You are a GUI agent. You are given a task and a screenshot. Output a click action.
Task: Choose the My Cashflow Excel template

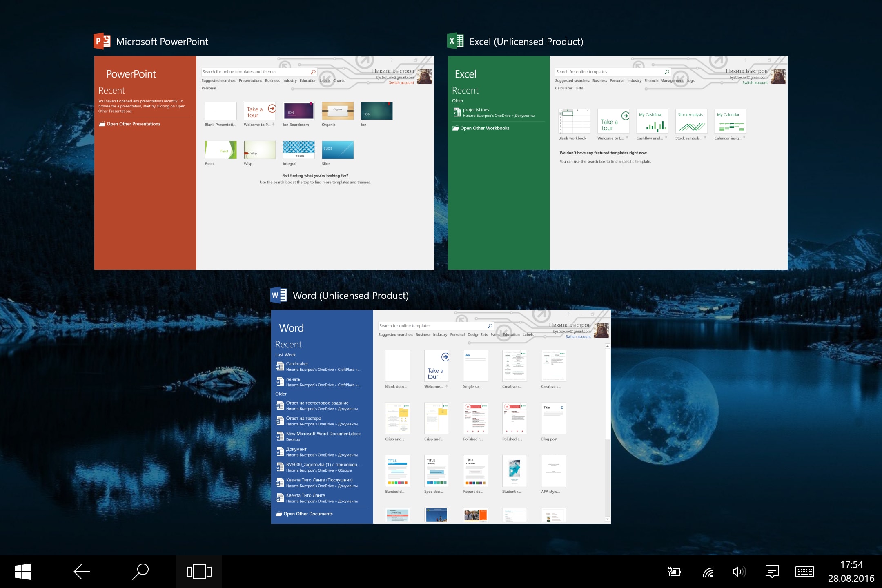click(652, 121)
